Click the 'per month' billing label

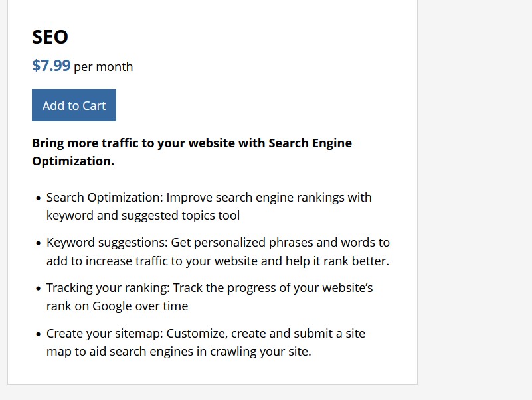click(x=103, y=67)
